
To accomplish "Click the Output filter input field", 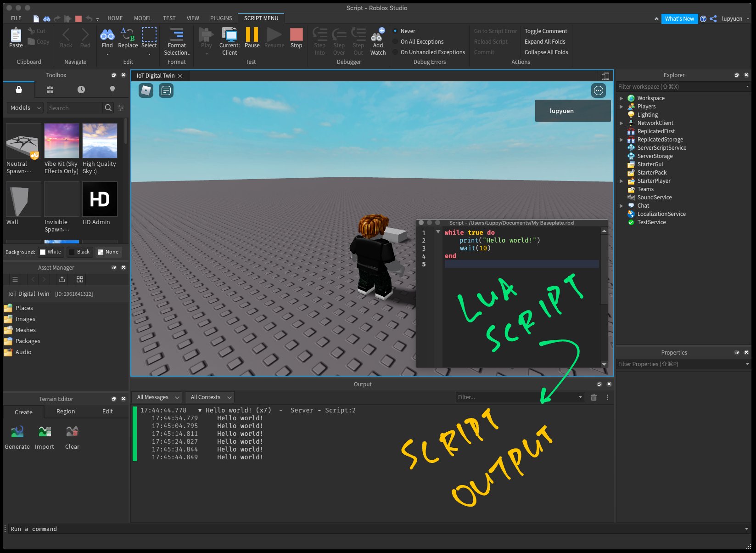I will click(520, 397).
